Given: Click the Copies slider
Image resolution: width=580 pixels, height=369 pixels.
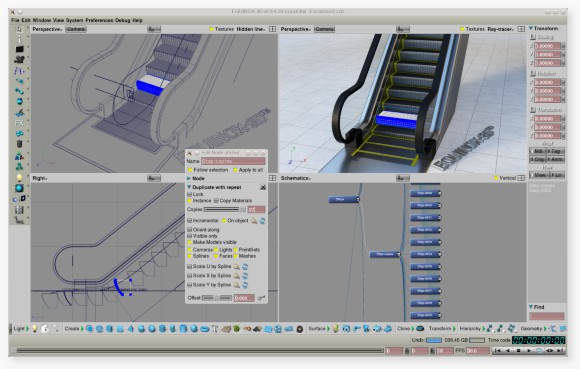Looking at the screenshot, I should [x=225, y=210].
